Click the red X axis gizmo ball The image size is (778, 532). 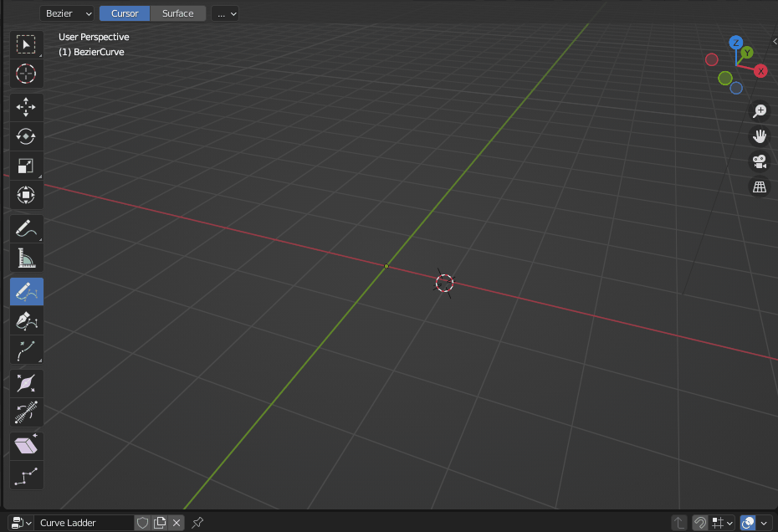[760, 71]
